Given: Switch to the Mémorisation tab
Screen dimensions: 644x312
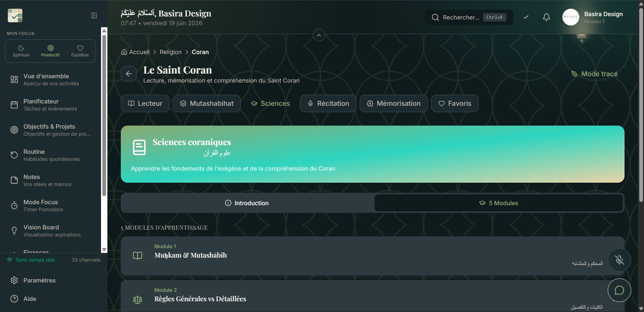Looking at the screenshot, I should (394, 103).
